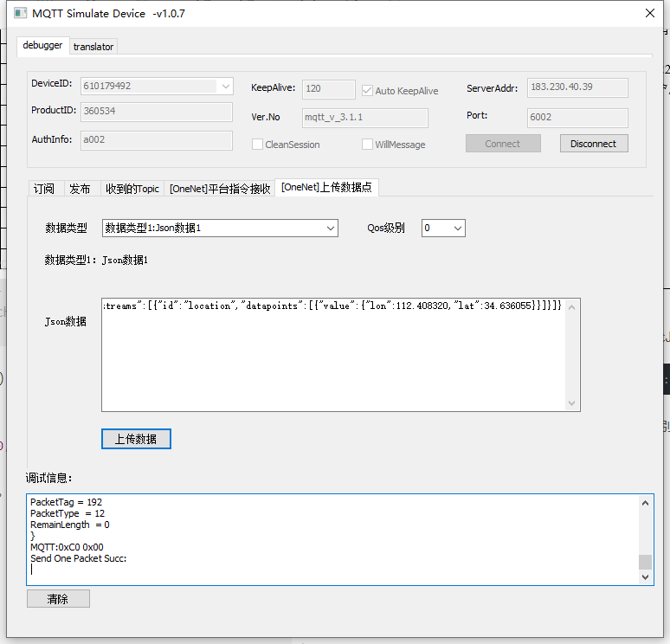This screenshot has width=670, height=644.
Task: Close the MQTT Simulate Device window
Action: (649, 13)
